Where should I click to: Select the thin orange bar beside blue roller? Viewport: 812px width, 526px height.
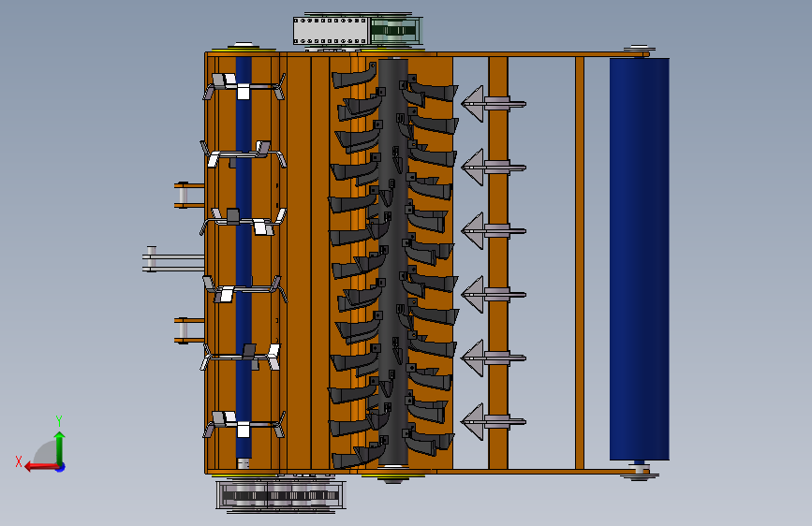point(580,263)
